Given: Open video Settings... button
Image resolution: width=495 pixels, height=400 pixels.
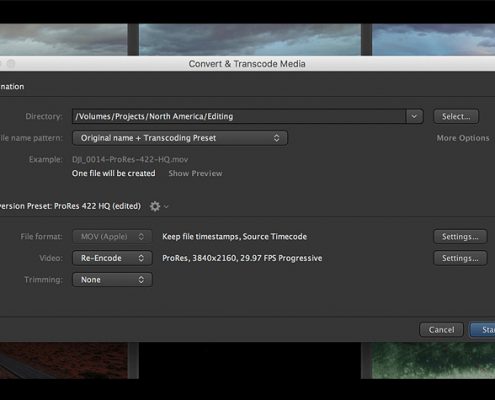Looking at the screenshot, I should 460,258.
